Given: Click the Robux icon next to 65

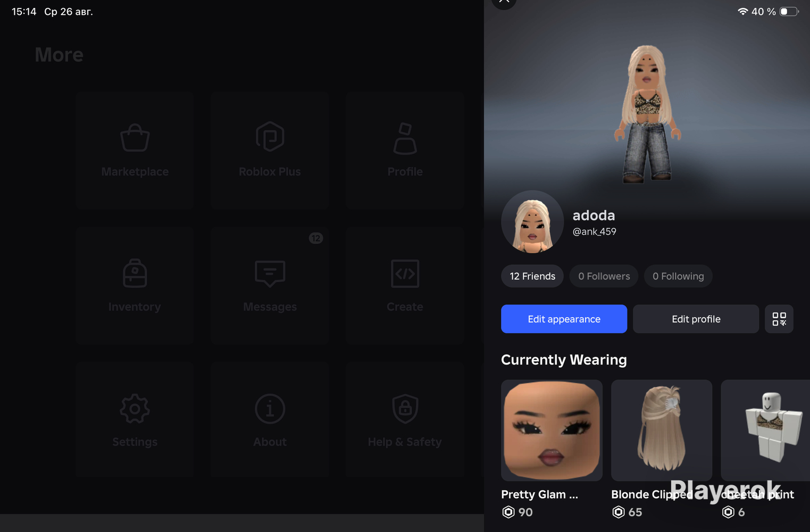Looking at the screenshot, I should click(619, 512).
